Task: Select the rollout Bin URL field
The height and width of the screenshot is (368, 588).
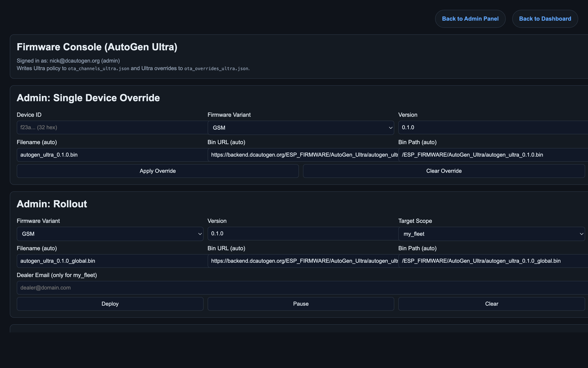Action: [x=303, y=261]
